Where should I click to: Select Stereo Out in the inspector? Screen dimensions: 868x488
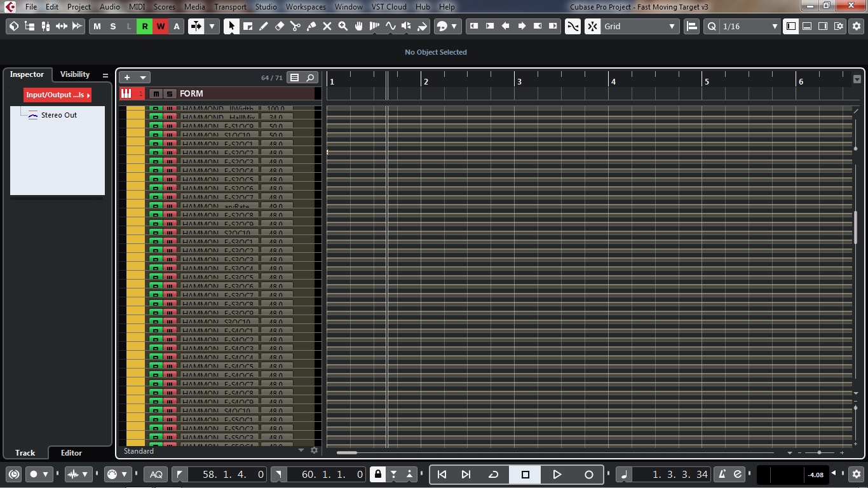(x=59, y=115)
